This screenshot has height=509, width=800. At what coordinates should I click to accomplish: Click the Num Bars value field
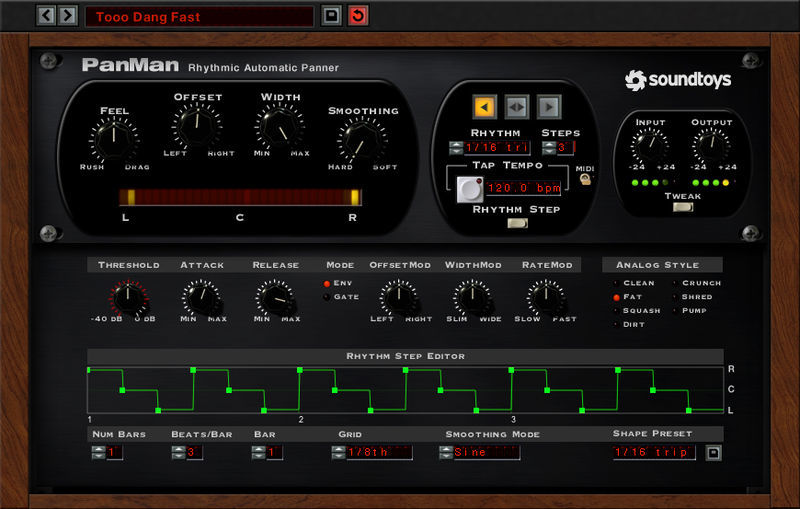(114, 452)
